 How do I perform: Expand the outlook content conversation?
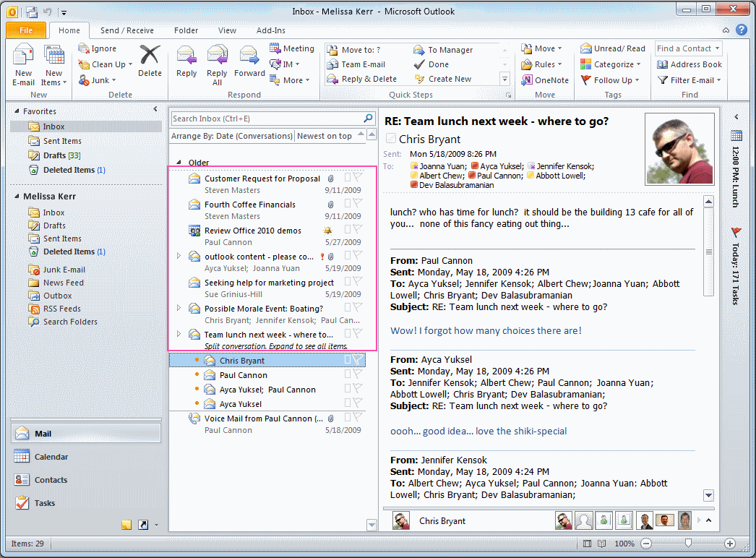pyautogui.click(x=179, y=256)
